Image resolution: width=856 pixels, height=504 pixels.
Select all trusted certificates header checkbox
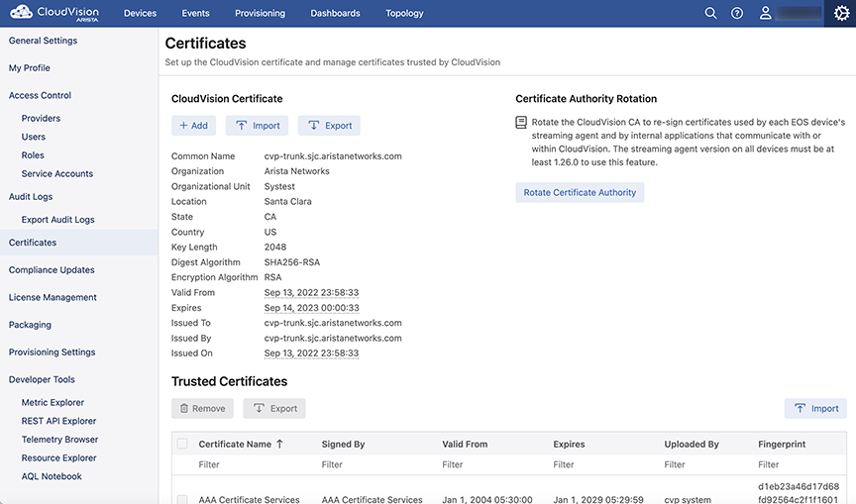tap(182, 444)
